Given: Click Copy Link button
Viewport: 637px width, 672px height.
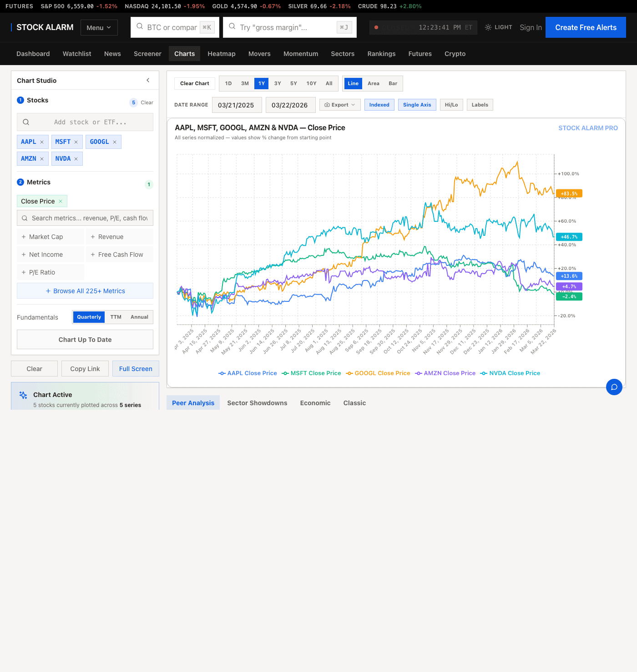Looking at the screenshot, I should 85,369.
